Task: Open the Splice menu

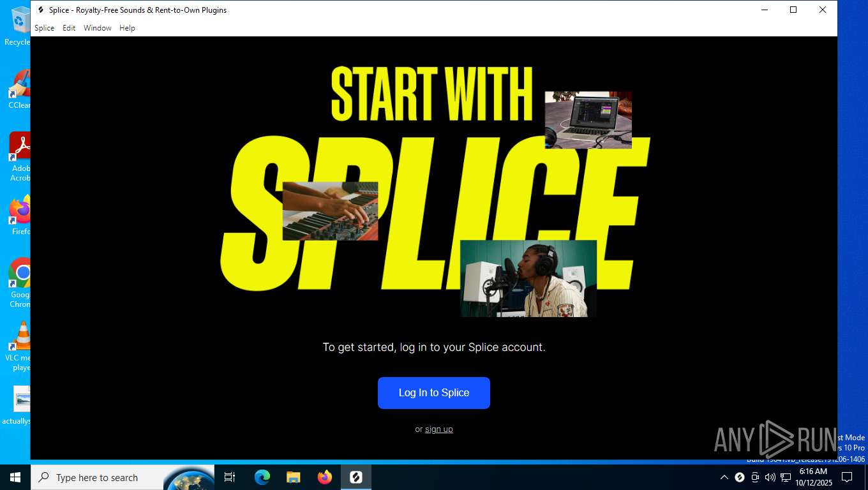Action: (x=44, y=28)
